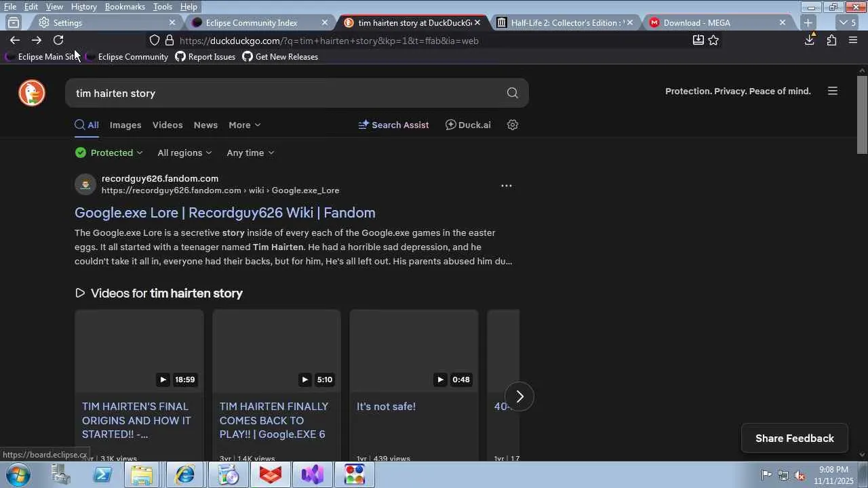Click the Share Feedback button
Viewport: 868px width, 488px height.
pos(795,438)
